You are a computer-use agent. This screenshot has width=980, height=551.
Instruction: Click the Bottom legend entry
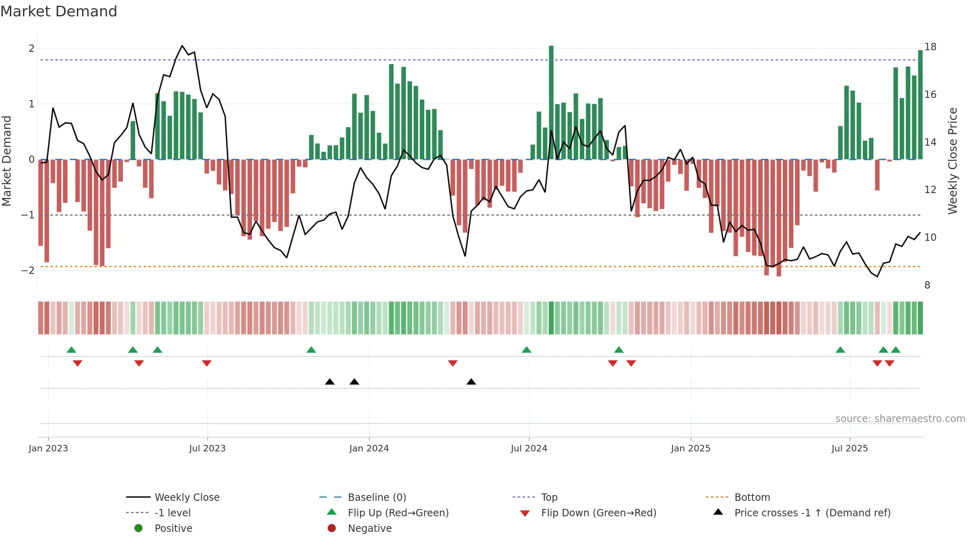(738, 497)
